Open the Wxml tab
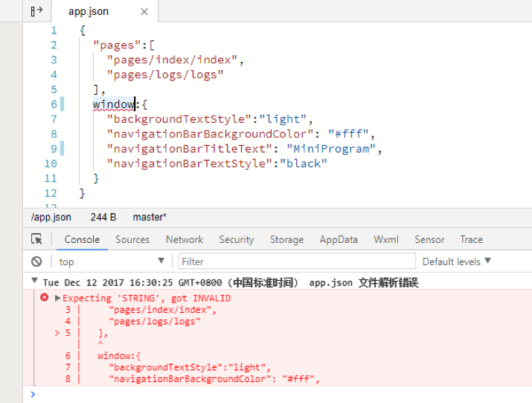 (x=386, y=239)
